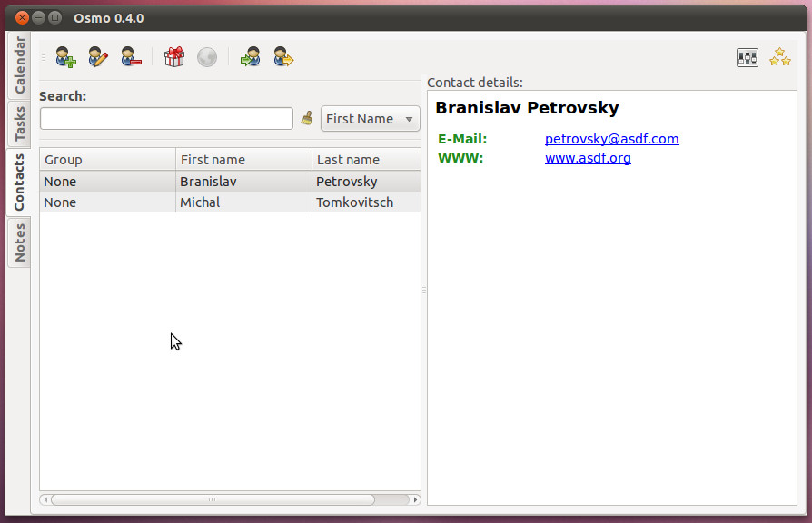
Task: Close the Osmo window
Action: (22, 18)
